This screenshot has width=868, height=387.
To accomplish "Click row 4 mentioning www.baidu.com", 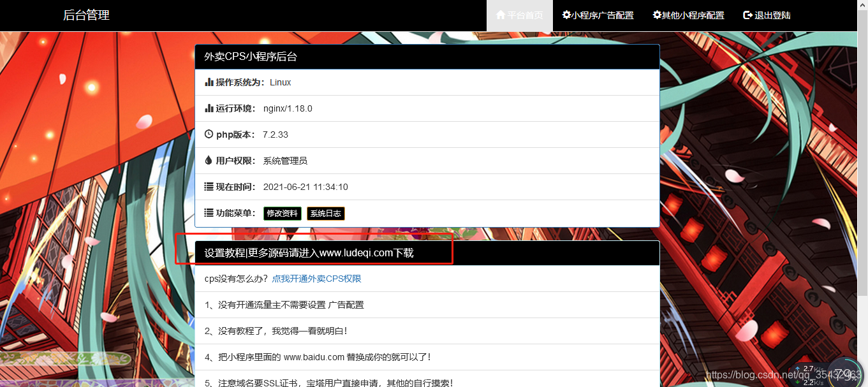I will coord(427,357).
